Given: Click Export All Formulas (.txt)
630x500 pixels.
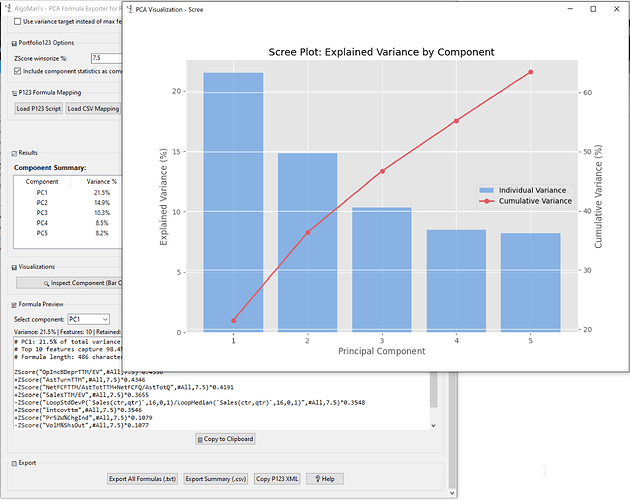Looking at the screenshot, I should tap(143, 479).
